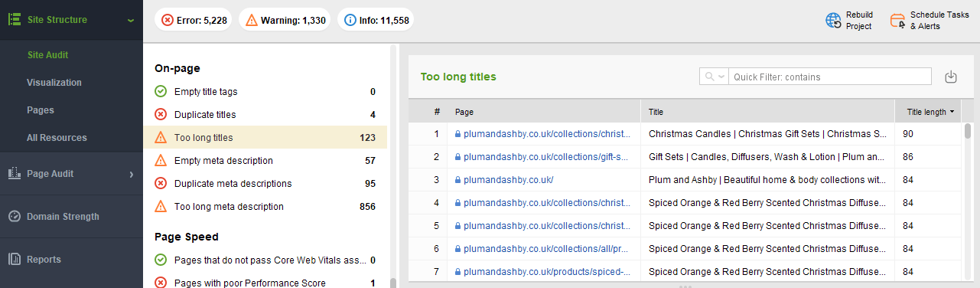Click check icon beside Core Web Vitals
Image resolution: width=980 pixels, height=288 pixels.
coord(161,260)
